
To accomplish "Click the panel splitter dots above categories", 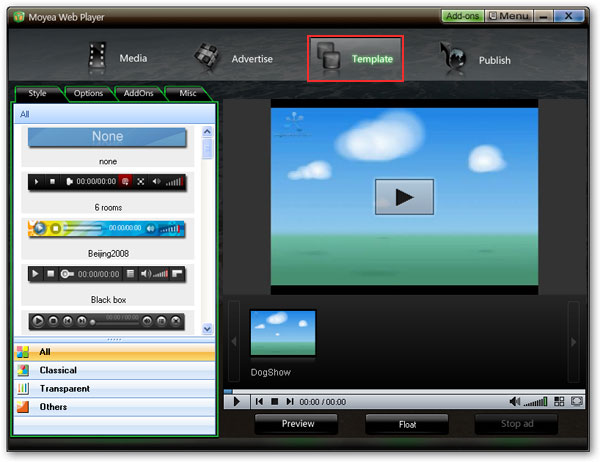I will tap(114, 340).
